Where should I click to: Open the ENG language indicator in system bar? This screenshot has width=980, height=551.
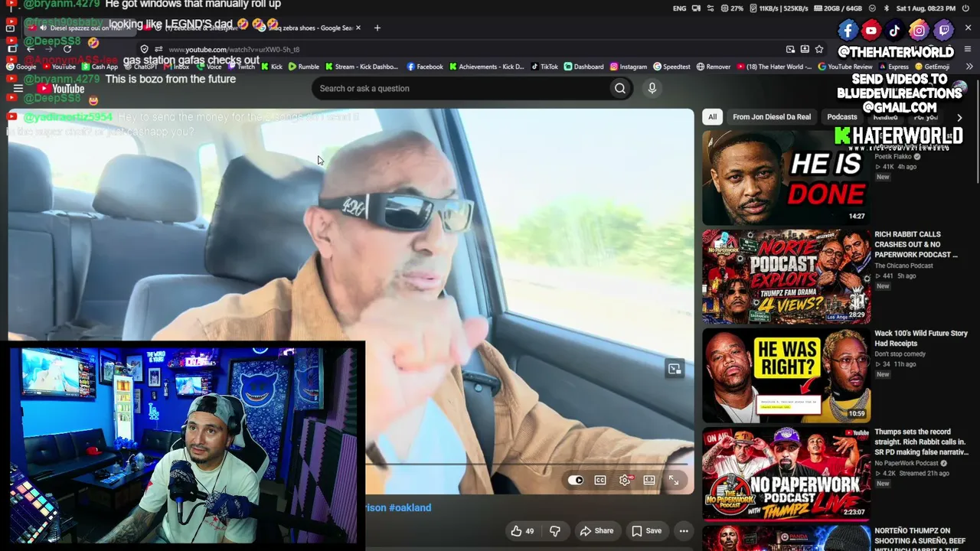680,8
